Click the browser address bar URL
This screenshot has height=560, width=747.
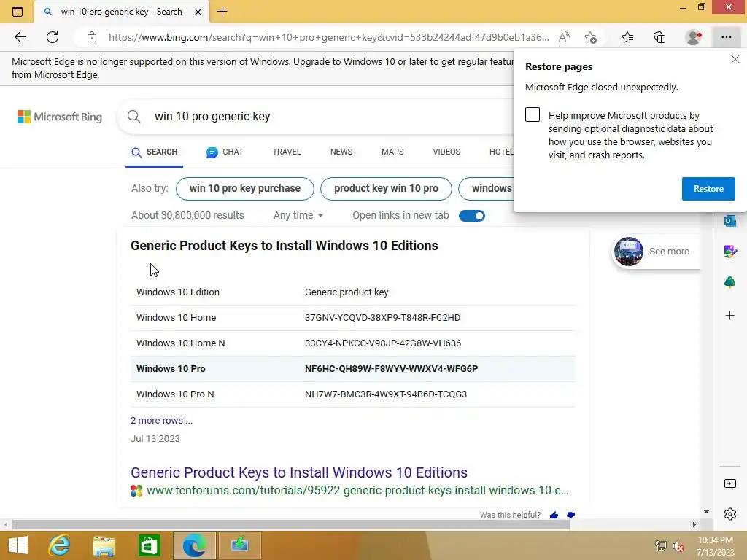pos(329,37)
